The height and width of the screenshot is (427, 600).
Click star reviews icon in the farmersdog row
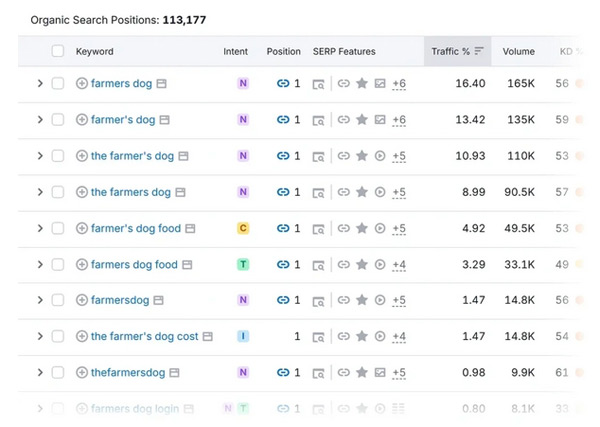362,301
